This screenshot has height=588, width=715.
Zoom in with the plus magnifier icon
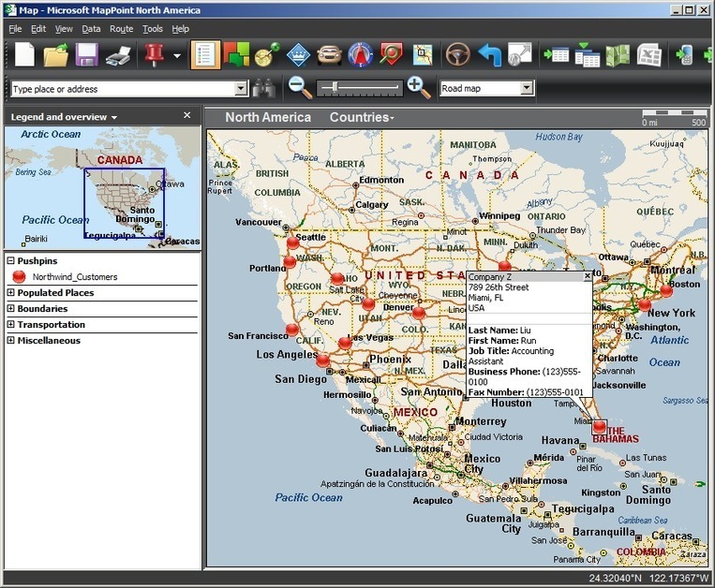click(x=419, y=88)
